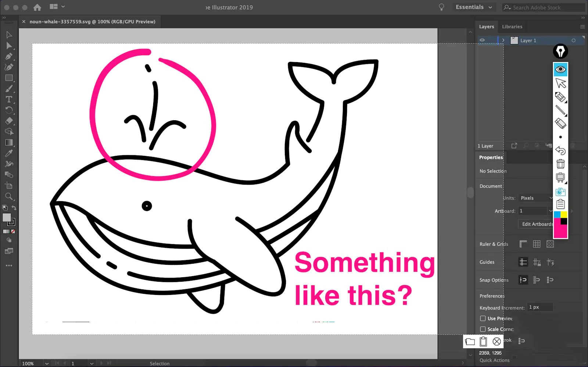Expand the collapsed toolbar double arrows
The image size is (588, 367).
coord(4,18)
